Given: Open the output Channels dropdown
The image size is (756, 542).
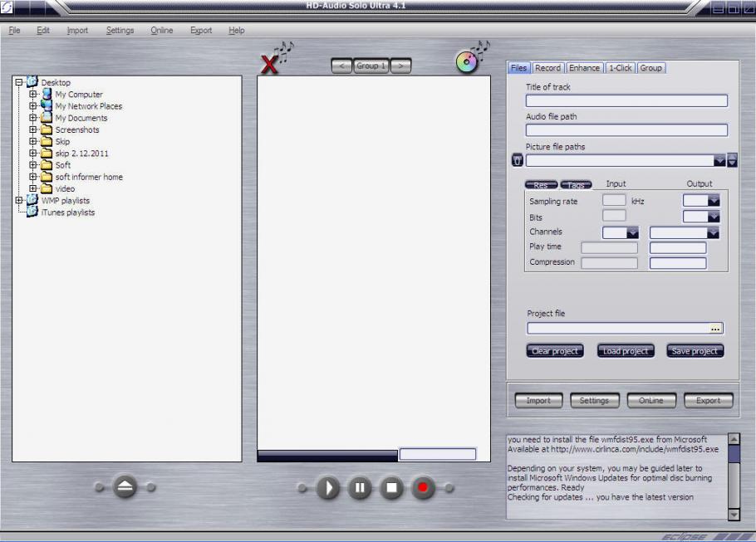Looking at the screenshot, I should [713, 233].
